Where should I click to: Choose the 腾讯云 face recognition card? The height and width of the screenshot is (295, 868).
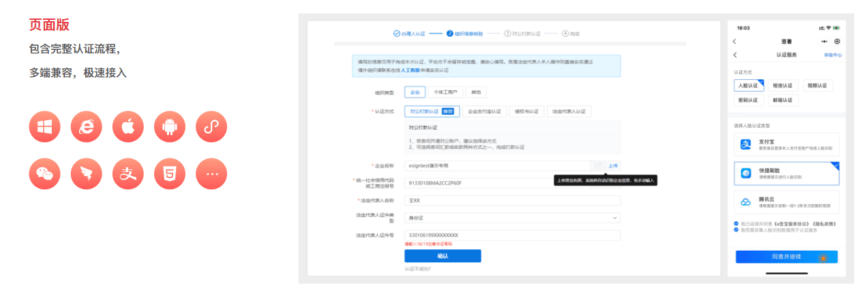coord(787,202)
